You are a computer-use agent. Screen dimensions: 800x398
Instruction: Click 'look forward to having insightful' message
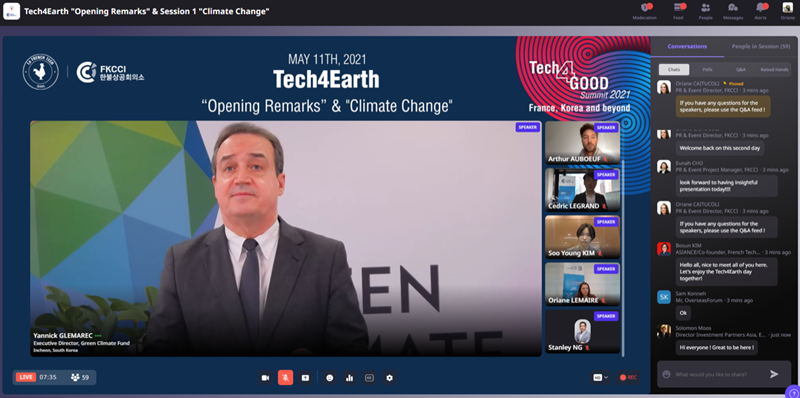click(x=727, y=186)
